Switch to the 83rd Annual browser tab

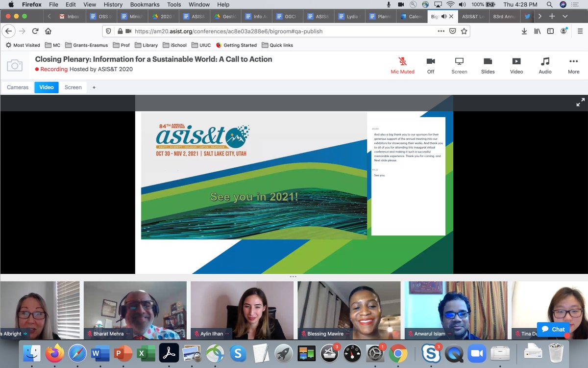pyautogui.click(x=504, y=16)
